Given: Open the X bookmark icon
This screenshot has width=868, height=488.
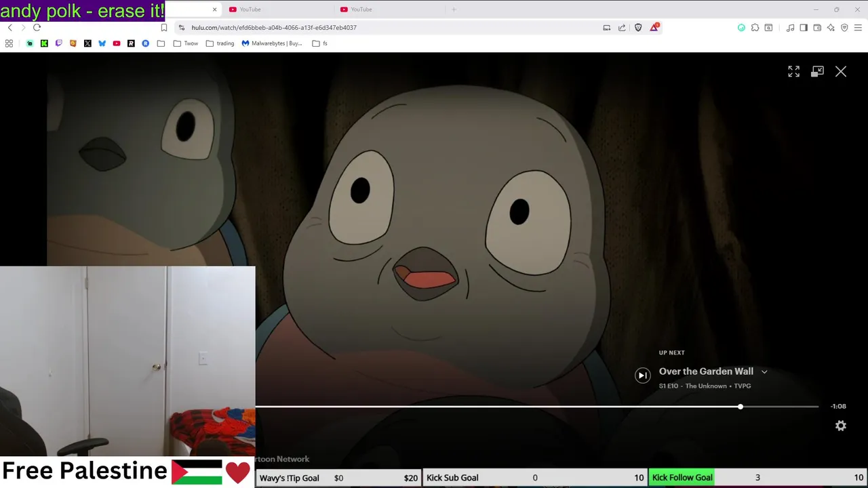Looking at the screenshot, I should (87, 43).
